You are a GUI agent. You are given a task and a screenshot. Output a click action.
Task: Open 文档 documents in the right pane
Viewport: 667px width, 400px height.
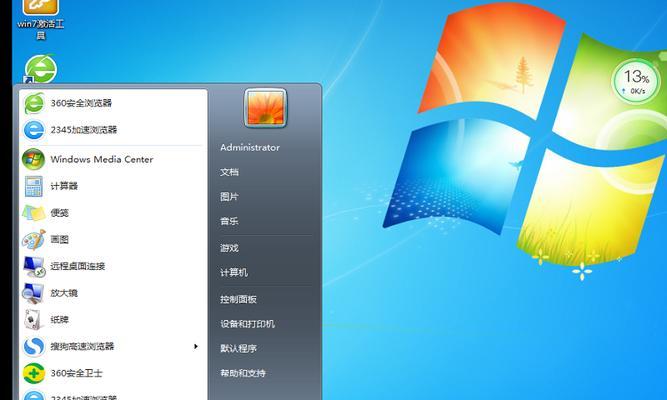(229, 172)
